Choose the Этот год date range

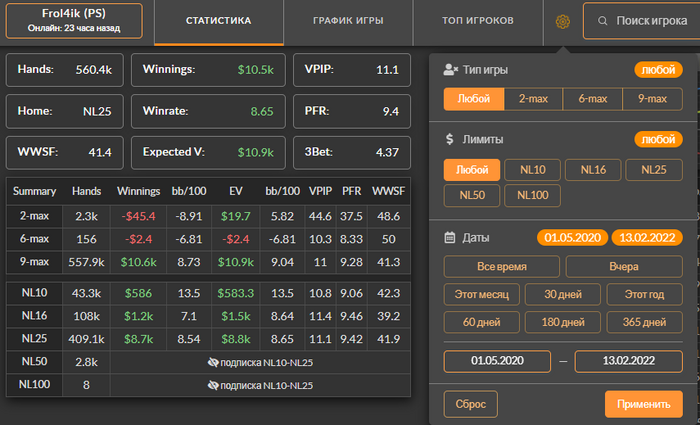pyautogui.click(x=645, y=295)
